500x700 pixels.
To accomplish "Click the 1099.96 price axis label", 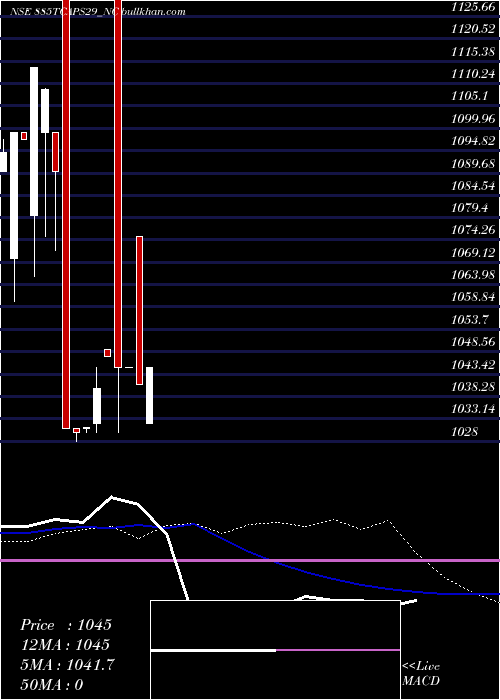I will pos(472,119).
